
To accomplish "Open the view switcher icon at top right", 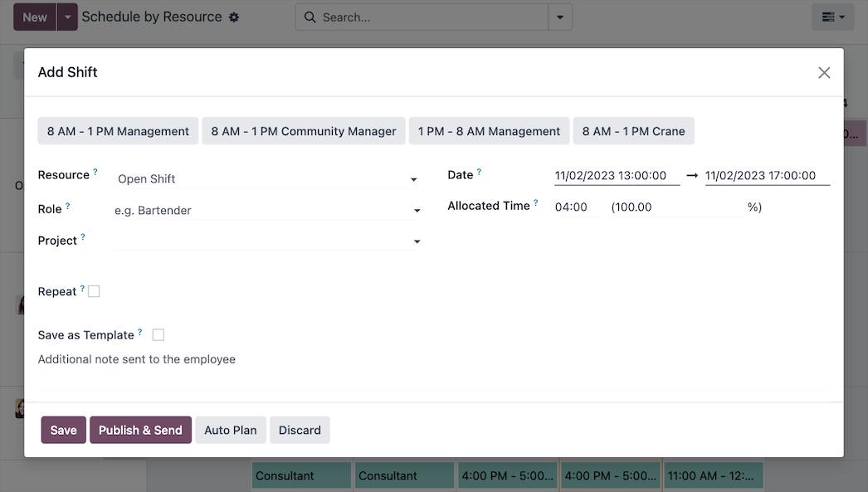I will 832,17.
